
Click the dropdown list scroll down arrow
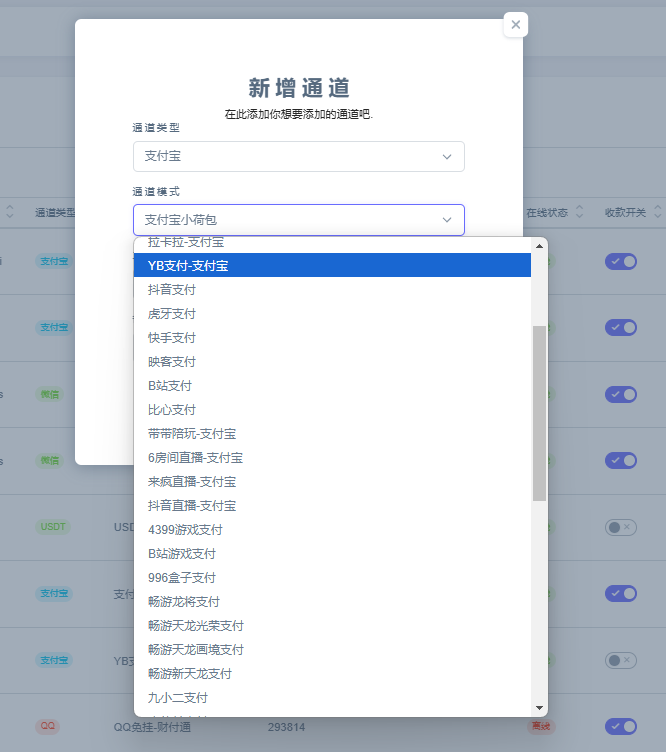pyautogui.click(x=539, y=708)
